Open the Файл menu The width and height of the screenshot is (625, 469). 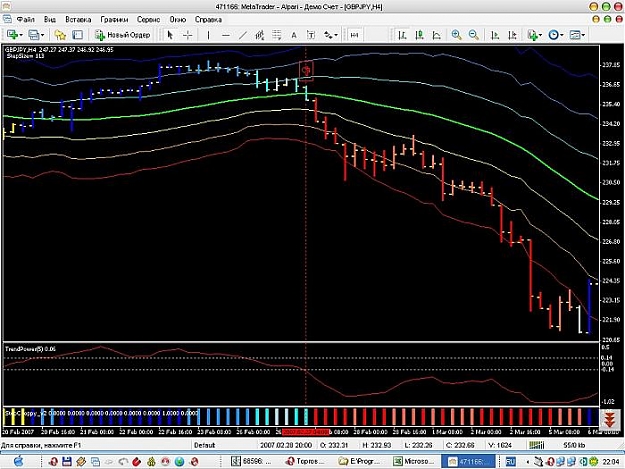coord(25,19)
